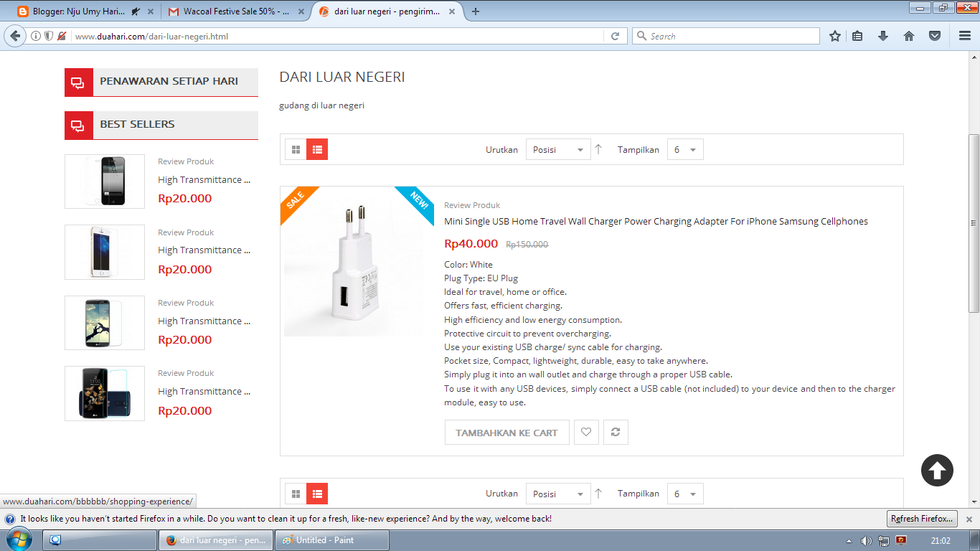Screen dimensions: 980x551
Task: Click Penawaran Setiap Hari heading
Action: pyautogui.click(x=169, y=81)
